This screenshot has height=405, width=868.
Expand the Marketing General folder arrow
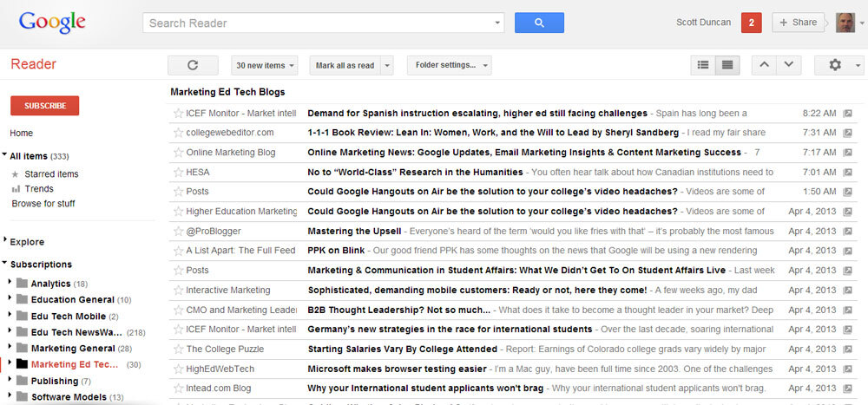(10, 347)
